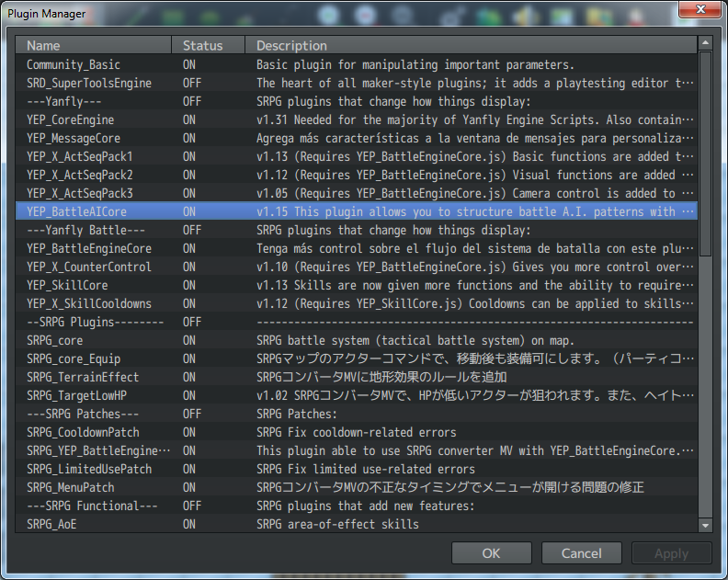Select the YEP_X_ActSeqPack2 plugin
This screenshot has height=580, width=728.
tap(357, 175)
